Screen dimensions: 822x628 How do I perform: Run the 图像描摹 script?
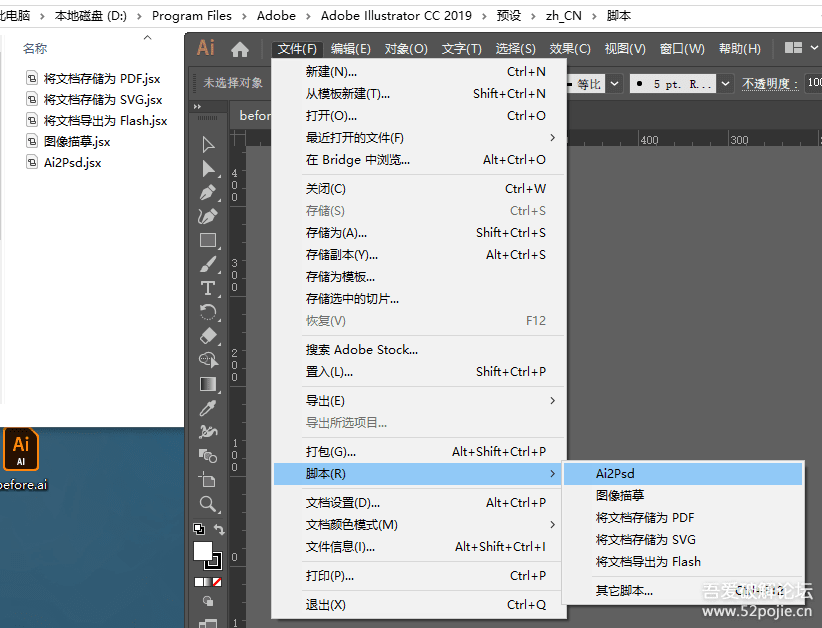tap(683, 496)
